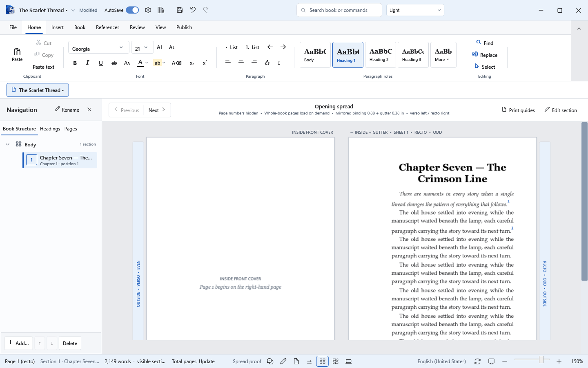This screenshot has width=588, height=368.
Task: Align paragraph left
Action: (228, 63)
